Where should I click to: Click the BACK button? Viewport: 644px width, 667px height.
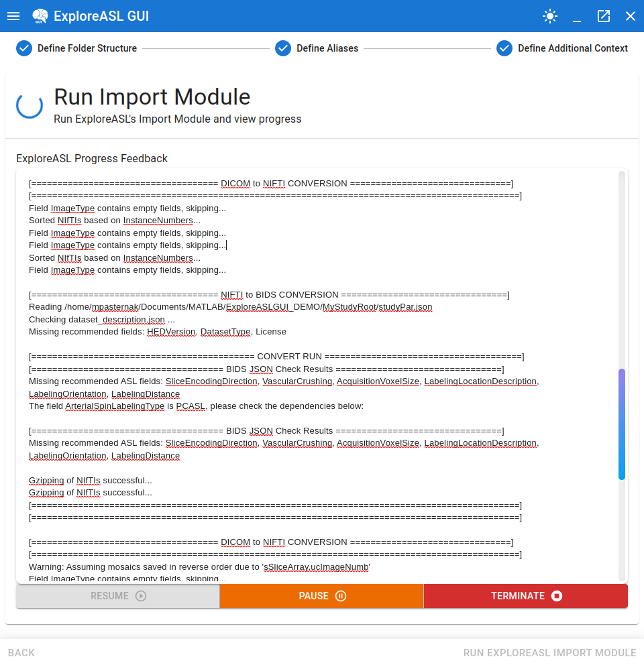coord(21,652)
